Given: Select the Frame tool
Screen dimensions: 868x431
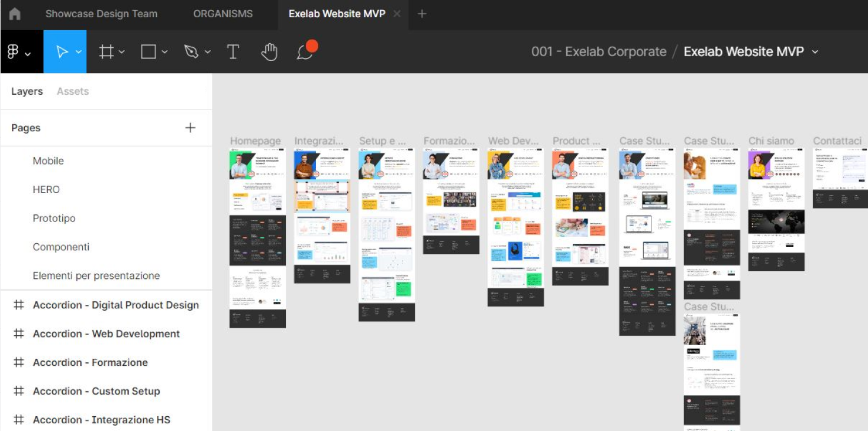Looking at the screenshot, I should (x=107, y=52).
